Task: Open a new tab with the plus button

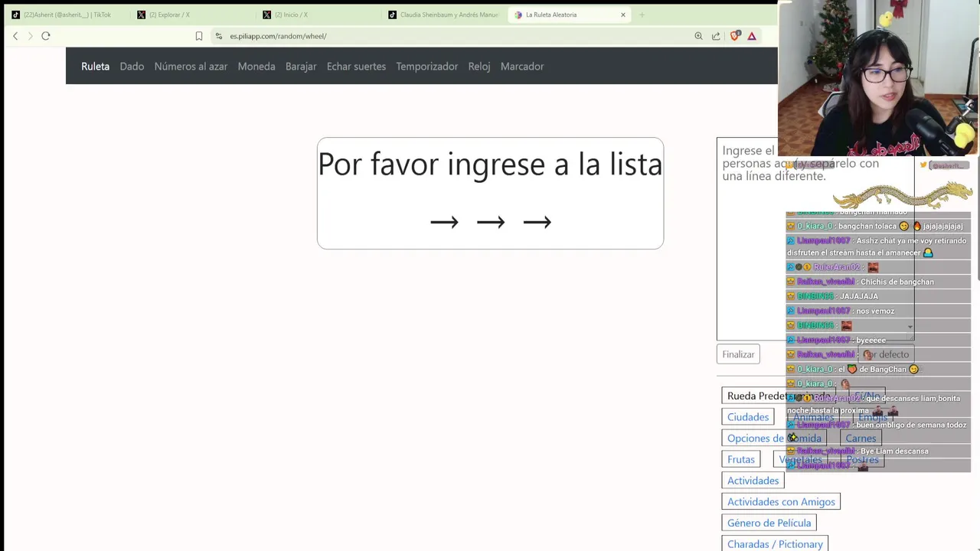Action: click(x=642, y=15)
